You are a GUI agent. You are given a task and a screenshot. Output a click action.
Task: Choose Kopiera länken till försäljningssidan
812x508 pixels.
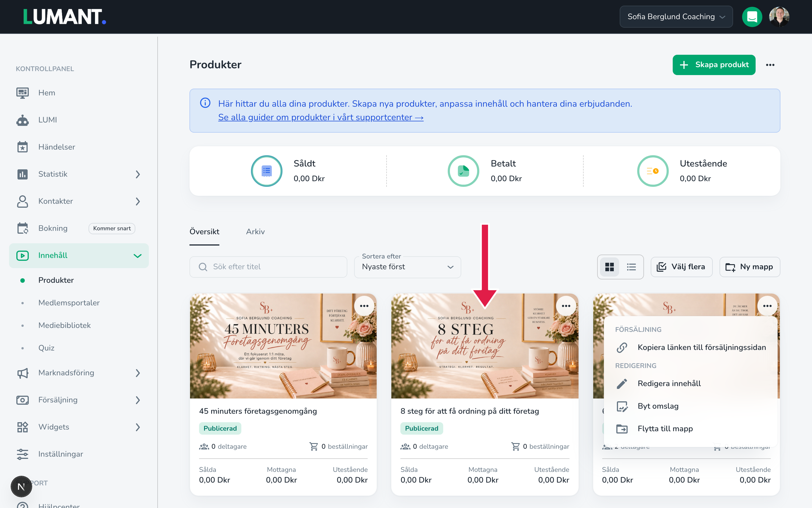(x=690, y=347)
